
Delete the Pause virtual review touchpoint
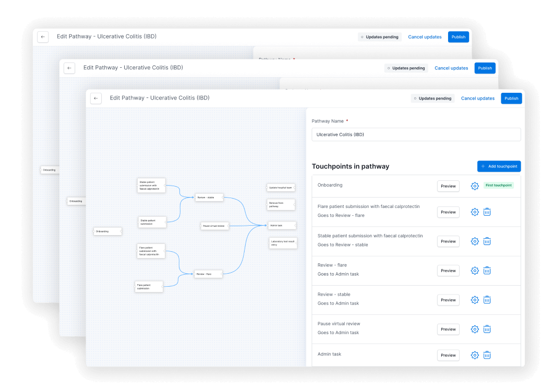pos(487,329)
